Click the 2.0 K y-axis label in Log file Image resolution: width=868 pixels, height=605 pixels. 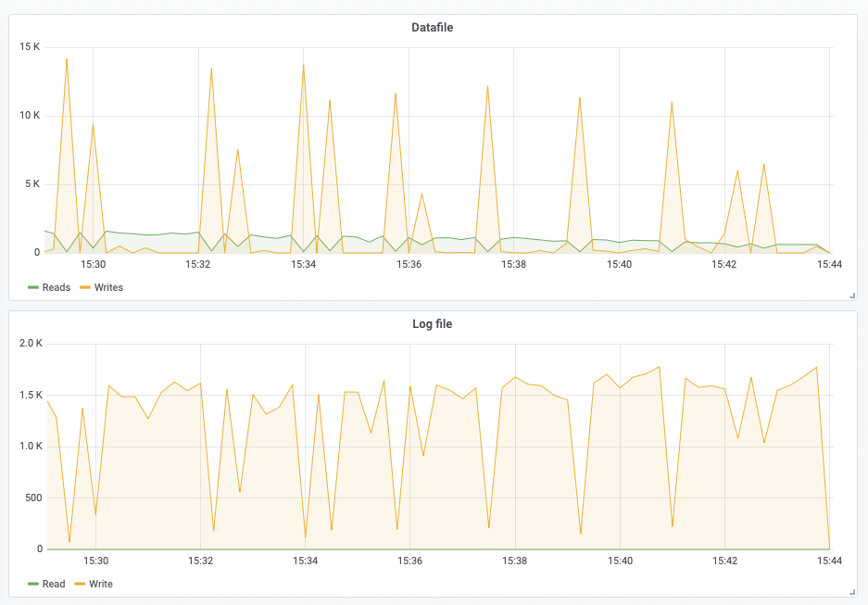point(31,343)
